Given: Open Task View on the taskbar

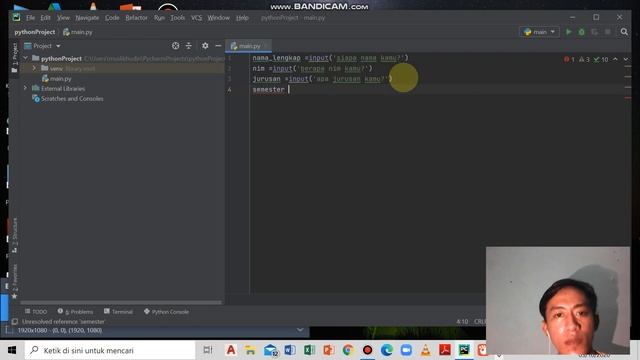Looking at the screenshot, I should click(208, 350).
